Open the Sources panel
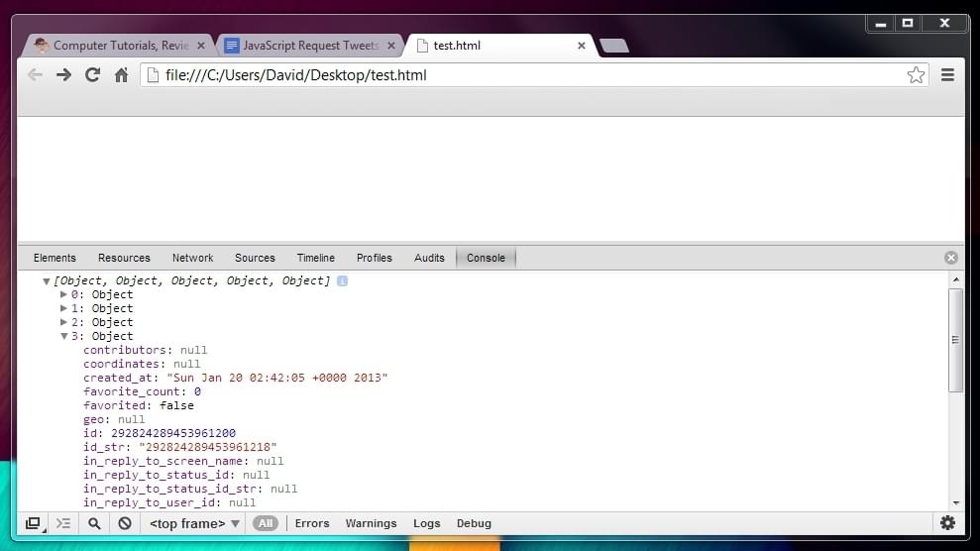Viewport: 980px width, 551px height. click(x=255, y=258)
